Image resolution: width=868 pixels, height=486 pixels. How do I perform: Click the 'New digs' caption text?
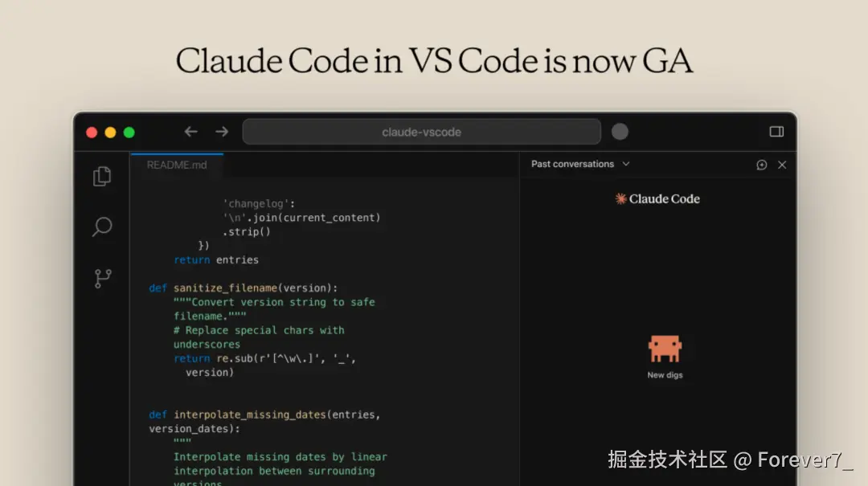[x=665, y=374]
